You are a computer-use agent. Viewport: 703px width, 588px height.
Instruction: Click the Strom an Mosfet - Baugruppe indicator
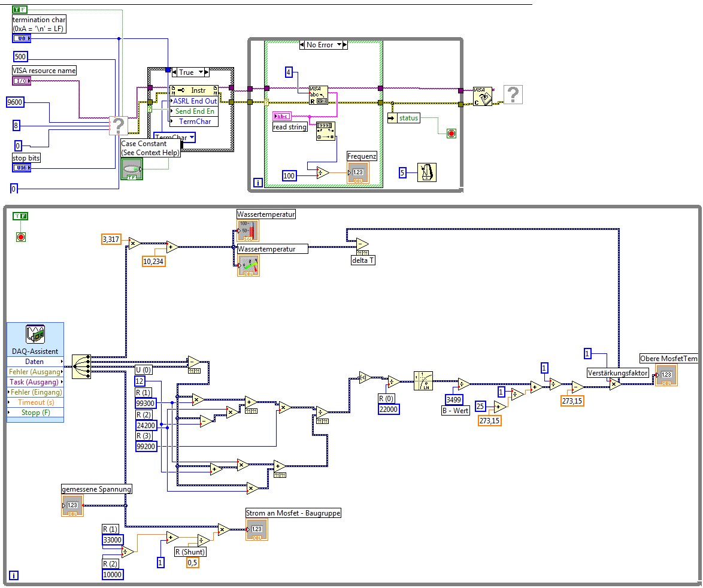coord(257,529)
